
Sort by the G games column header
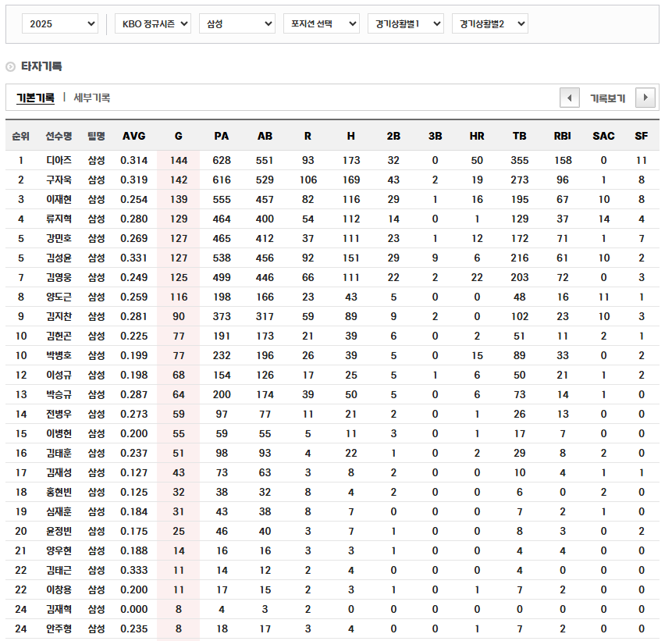pyautogui.click(x=178, y=135)
